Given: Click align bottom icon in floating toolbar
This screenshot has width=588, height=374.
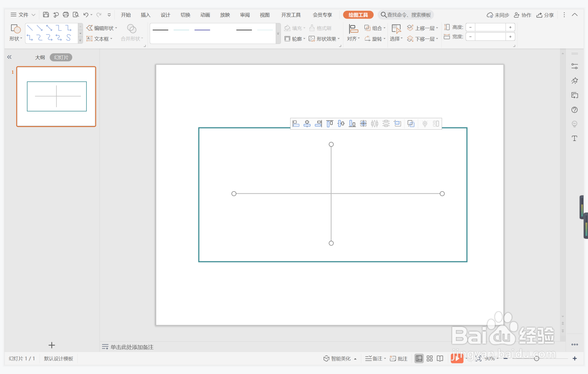Looking at the screenshot, I should pyautogui.click(x=352, y=124).
